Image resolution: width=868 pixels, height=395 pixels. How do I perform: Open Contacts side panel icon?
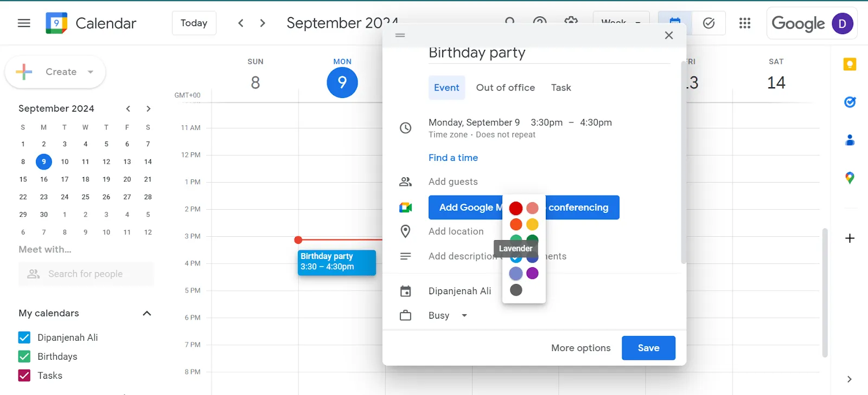pyautogui.click(x=850, y=140)
